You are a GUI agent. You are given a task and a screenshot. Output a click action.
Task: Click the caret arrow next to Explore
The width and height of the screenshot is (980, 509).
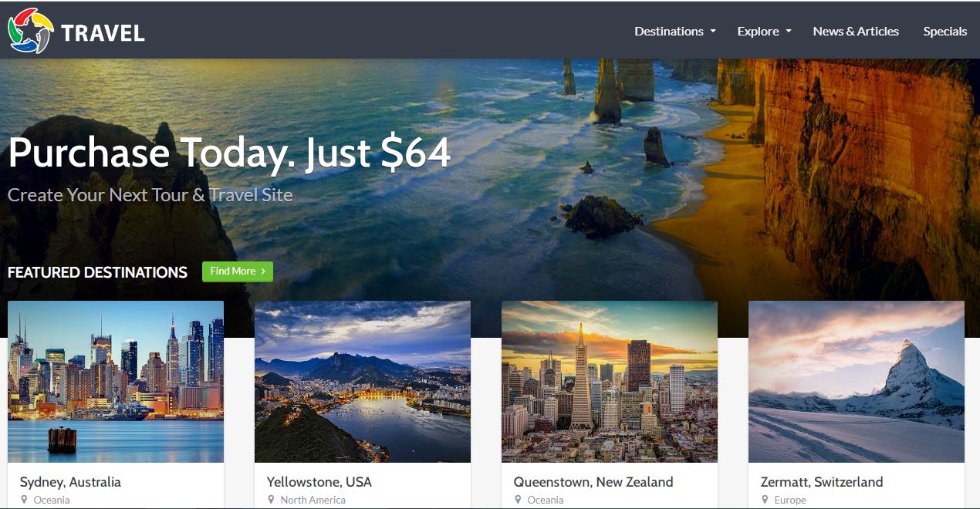(789, 32)
